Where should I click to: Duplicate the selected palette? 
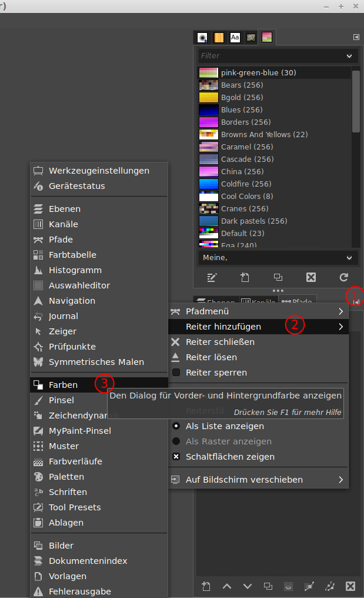[x=278, y=277]
